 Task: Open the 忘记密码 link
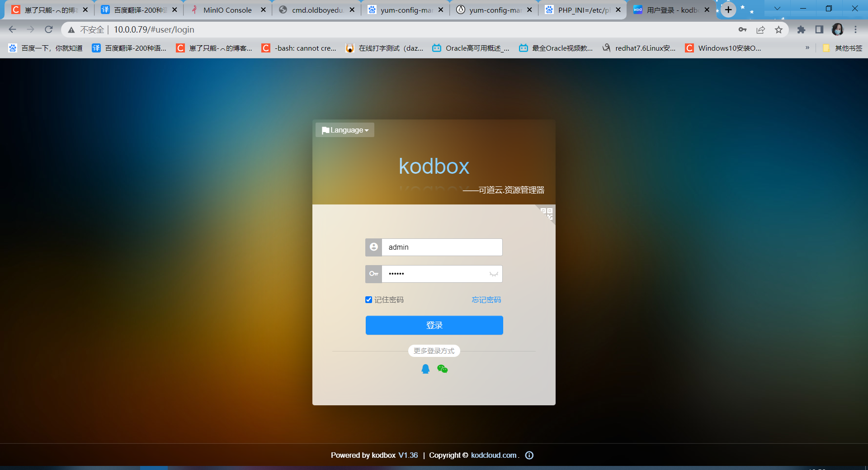[x=486, y=299]
